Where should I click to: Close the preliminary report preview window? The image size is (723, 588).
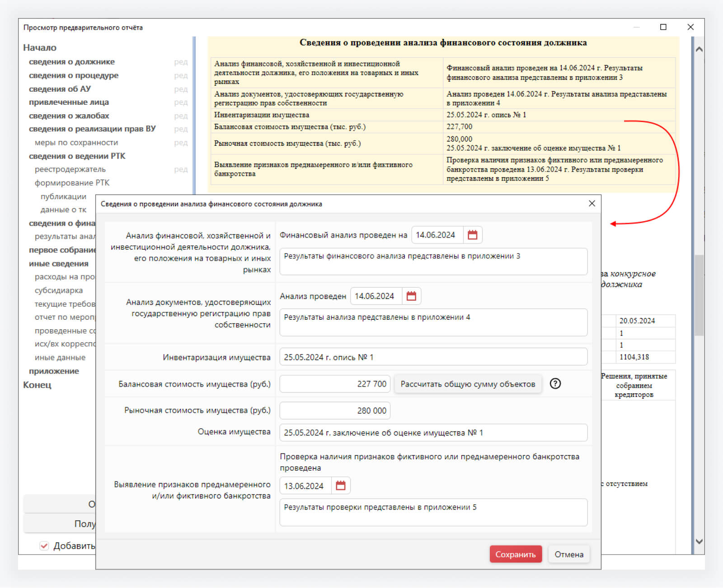690,27
